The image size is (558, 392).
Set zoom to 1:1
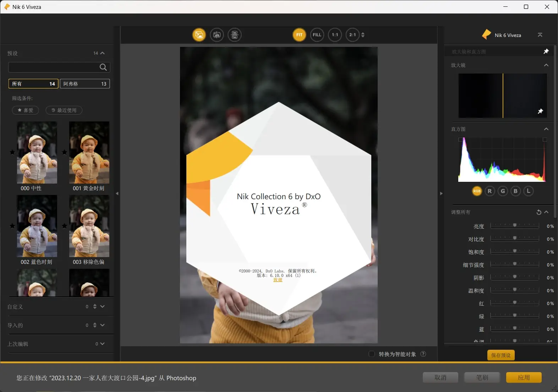point(335,35)
